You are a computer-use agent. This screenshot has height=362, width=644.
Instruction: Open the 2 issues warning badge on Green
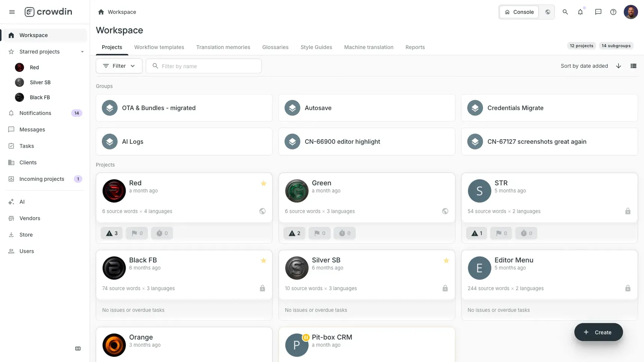coord(294,233)
